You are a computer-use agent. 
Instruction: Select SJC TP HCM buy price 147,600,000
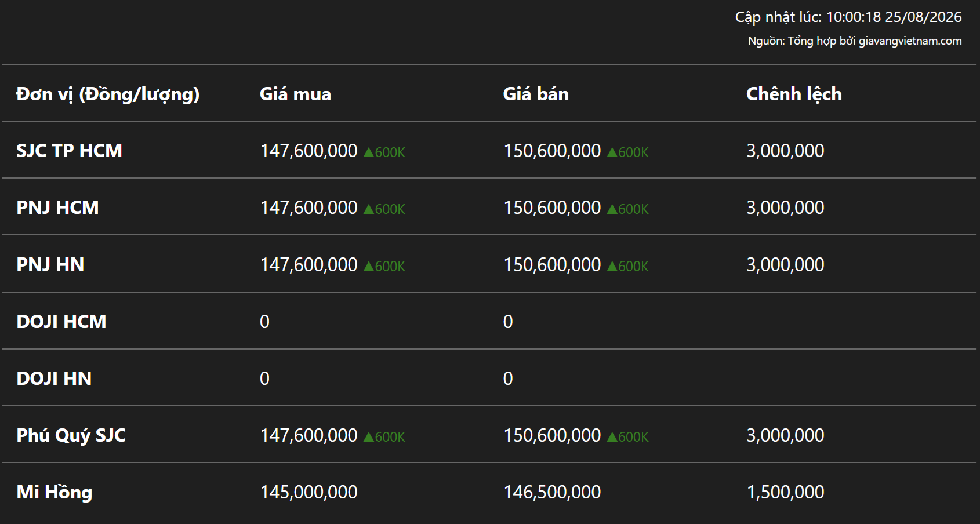click(308, 151)
